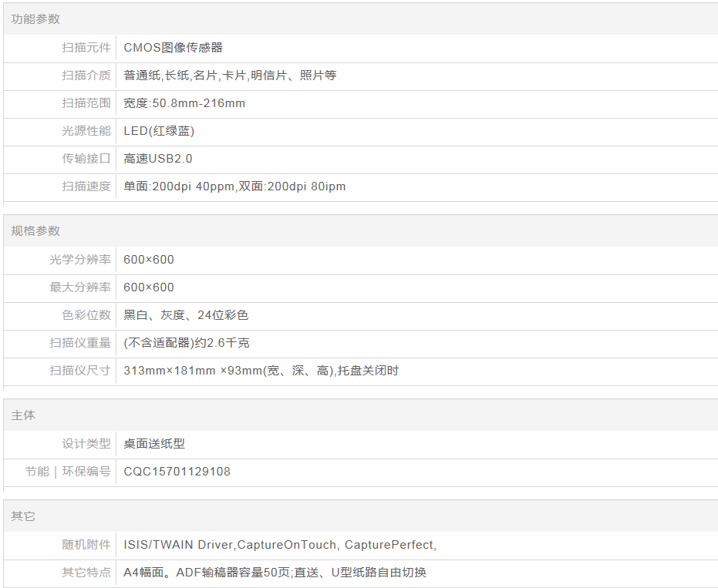Click the 功能参数 section header
Viewport: 718px width, 588px height.
[35, 19]
